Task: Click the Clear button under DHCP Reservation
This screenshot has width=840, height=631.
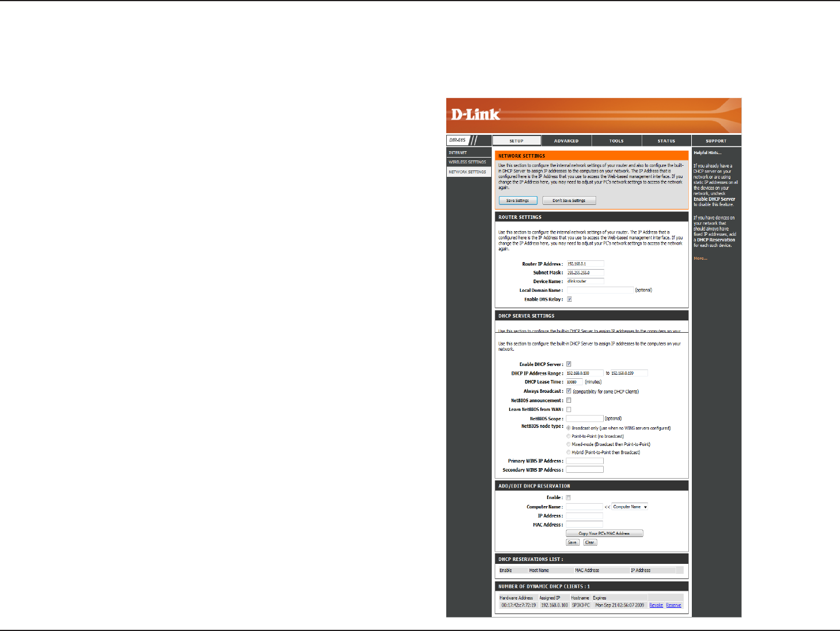Action: [590, 542]
